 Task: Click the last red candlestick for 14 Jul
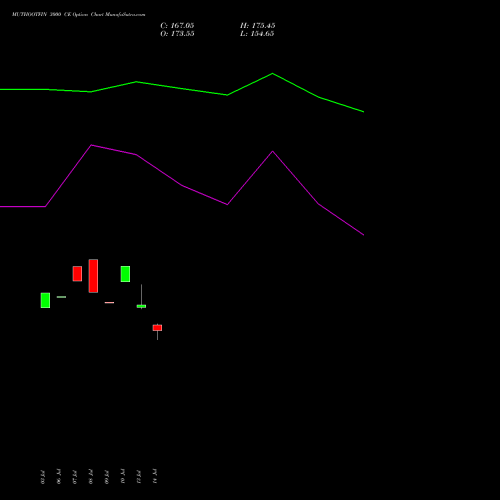coord(157,328)
